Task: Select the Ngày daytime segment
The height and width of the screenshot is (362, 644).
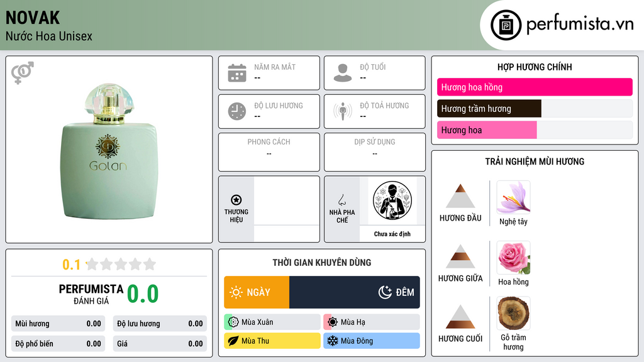Action: (x=257, y=292)
